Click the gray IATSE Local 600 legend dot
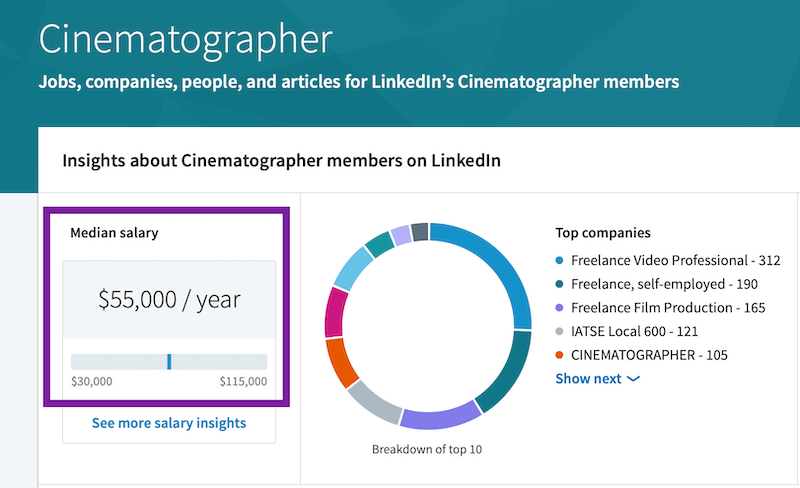This screenshot has height=488, width=800. [561, 332]
